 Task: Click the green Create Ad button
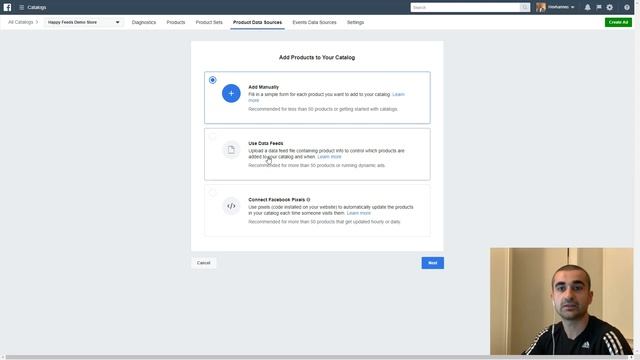coord(618,22)
